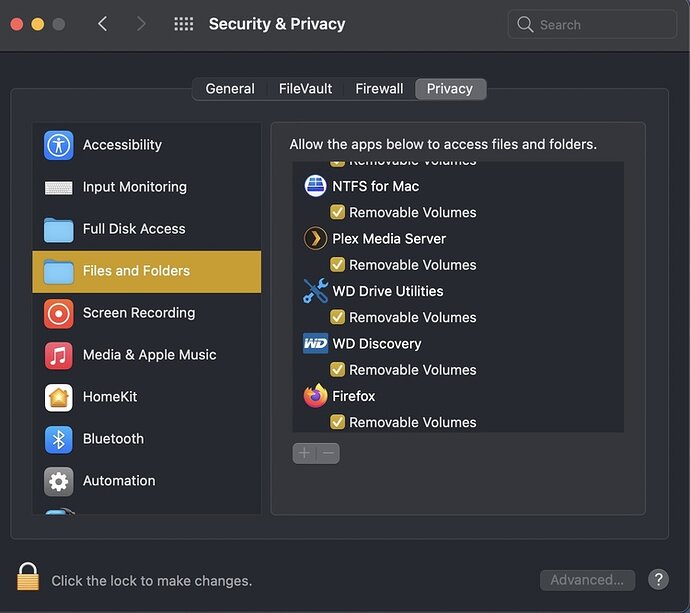Screen dimensions: 690x613
Task: Select Input Monitoring label in list
Action: click(135, 187)
